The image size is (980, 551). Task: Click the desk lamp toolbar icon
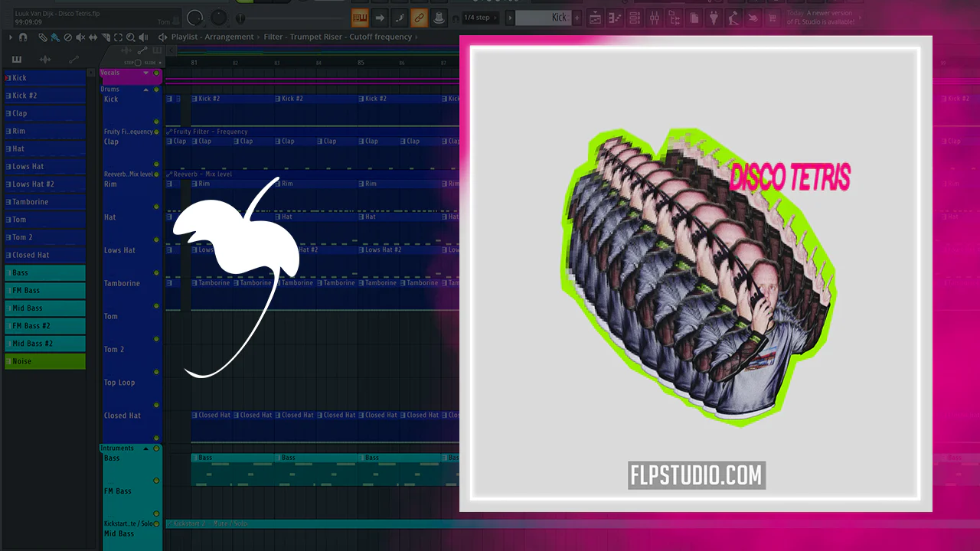pyautogui.click(x=734, y=18)
